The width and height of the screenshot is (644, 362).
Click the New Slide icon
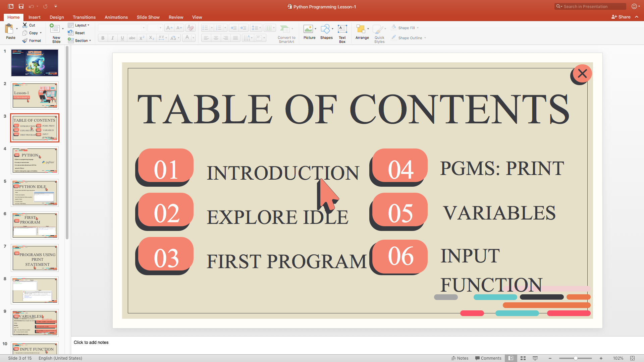tap(55, 29)
